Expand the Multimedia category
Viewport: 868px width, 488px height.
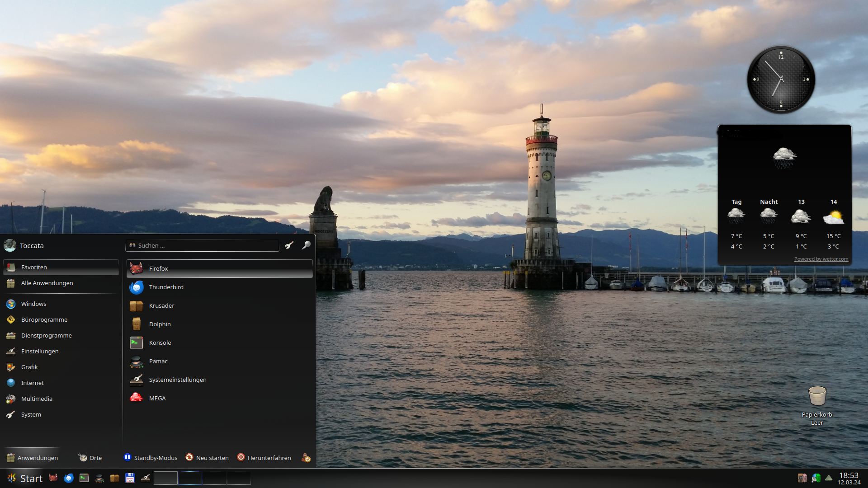pos(37,399)
